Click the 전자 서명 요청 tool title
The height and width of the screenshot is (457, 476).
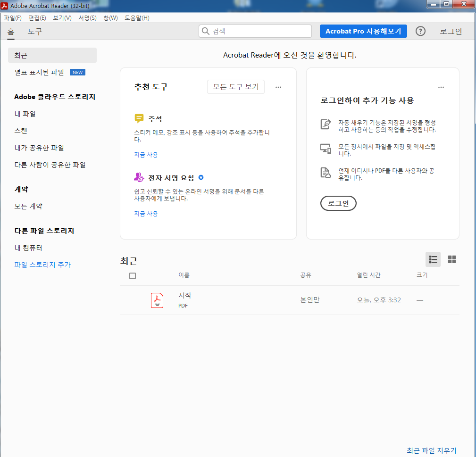point(171,177)
